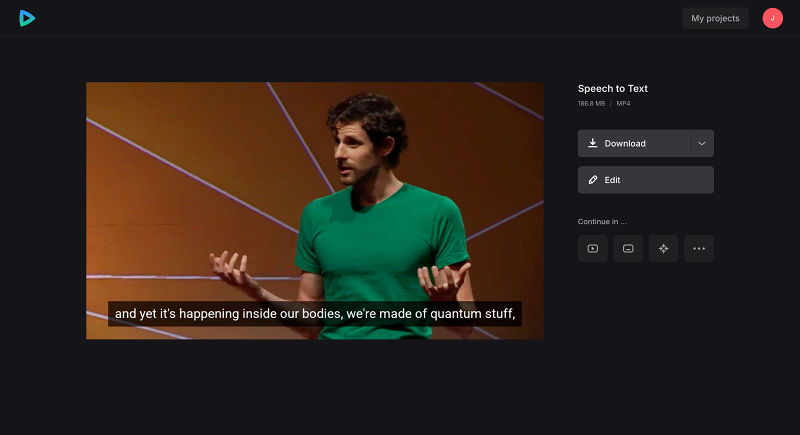Click the play-triangle app logo
This screenshot has width=800, height=435.
pyautogui.click(x=27, y=18)
